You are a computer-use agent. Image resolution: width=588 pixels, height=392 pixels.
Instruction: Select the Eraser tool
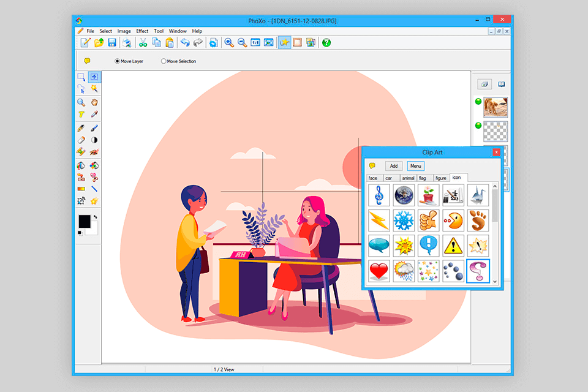click(x=80, y=139)
